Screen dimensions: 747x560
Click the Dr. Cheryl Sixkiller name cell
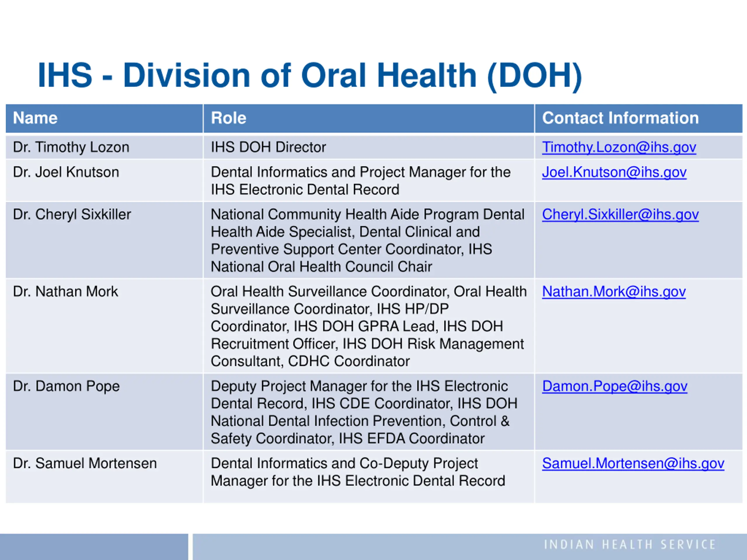coord(104,240)
